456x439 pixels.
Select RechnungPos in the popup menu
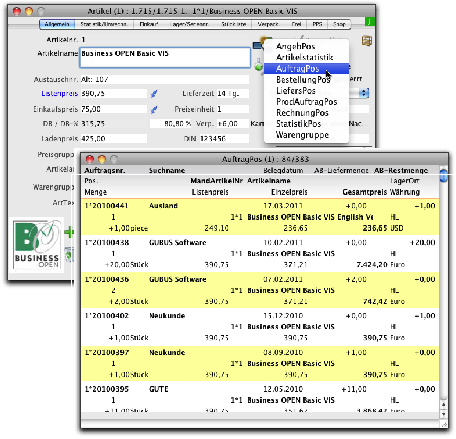point(306,113)
